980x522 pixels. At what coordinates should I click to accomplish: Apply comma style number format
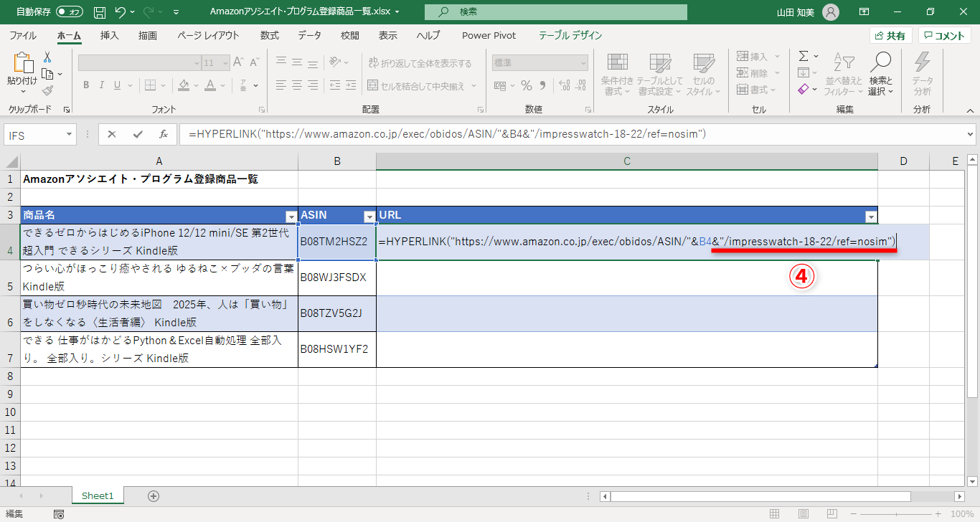point(543,85)
